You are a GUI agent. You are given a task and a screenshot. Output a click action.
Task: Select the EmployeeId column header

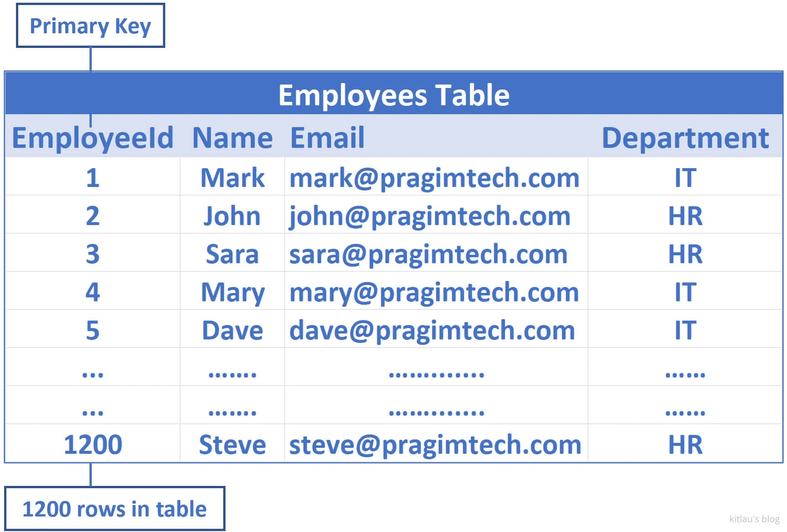tap(93, 138)
